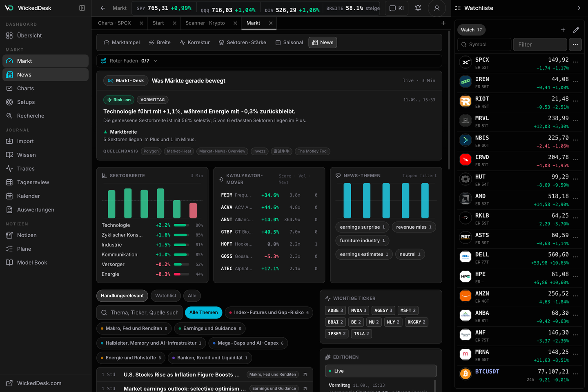Image resolution: width=588 pixels, height=392 pixels.
Task: Filter by Makro, Fed und Renditen chip
Action: click(x=134, y=328)
